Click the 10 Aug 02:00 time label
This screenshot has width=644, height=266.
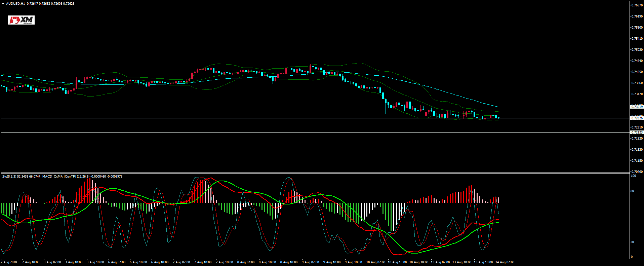376,262
